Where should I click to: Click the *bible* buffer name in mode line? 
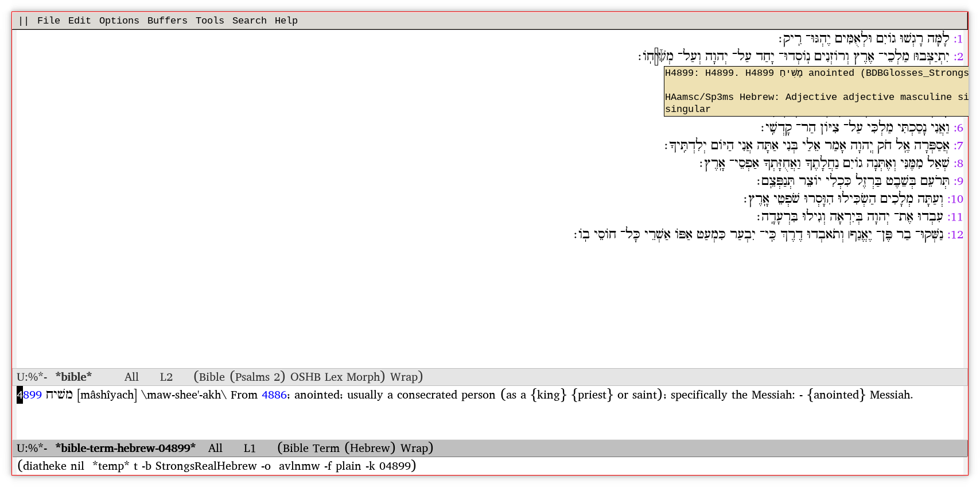[73, 377]
